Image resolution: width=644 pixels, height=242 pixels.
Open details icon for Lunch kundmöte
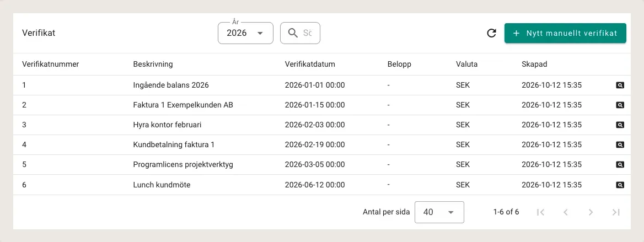click(620, 185)
